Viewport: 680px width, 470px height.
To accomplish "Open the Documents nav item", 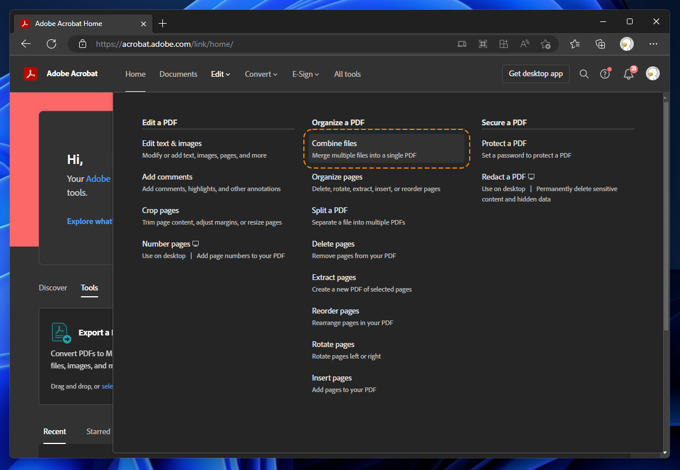I will (x=178, y=74).
